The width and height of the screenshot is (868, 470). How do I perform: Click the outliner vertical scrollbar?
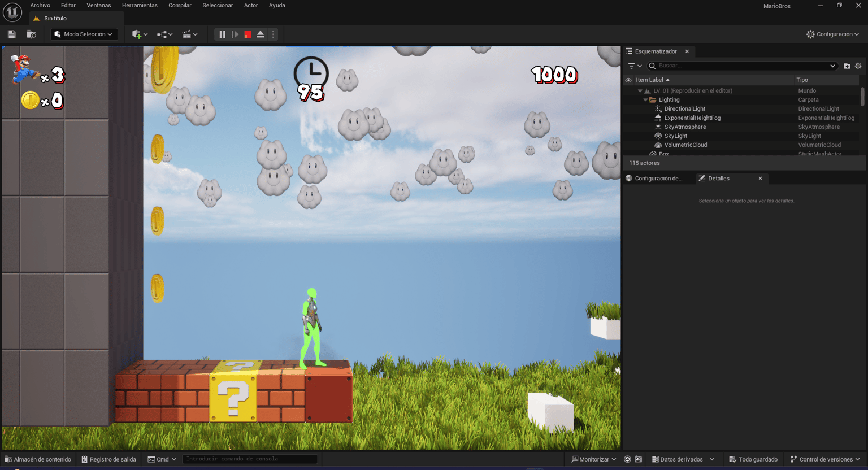click(862, 96)
